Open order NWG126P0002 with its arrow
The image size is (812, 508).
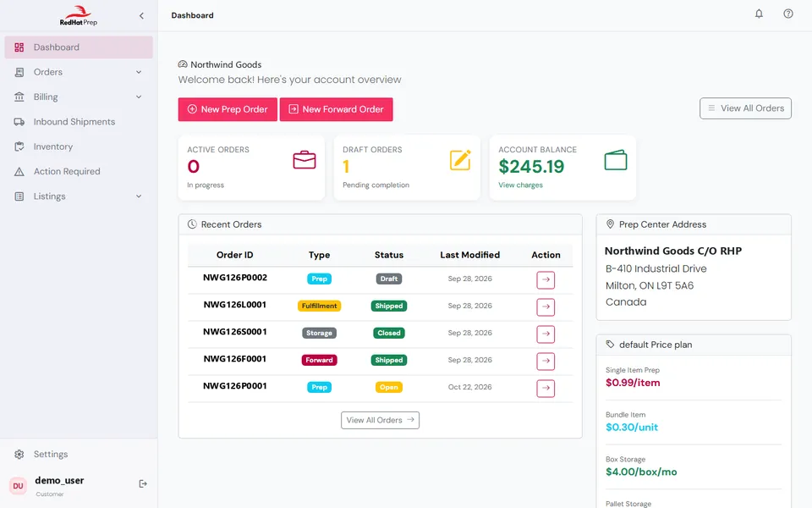(546, 280)
